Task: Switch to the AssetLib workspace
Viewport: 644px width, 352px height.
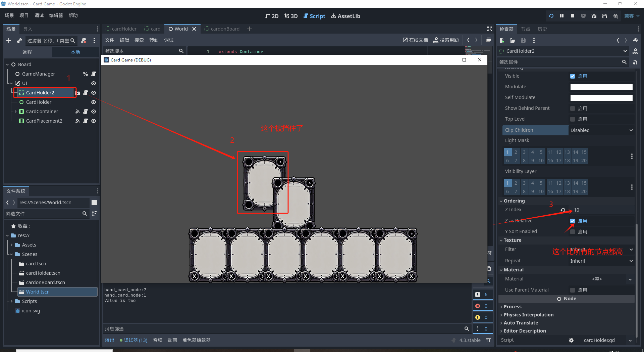Action: (x=345, y=16)
